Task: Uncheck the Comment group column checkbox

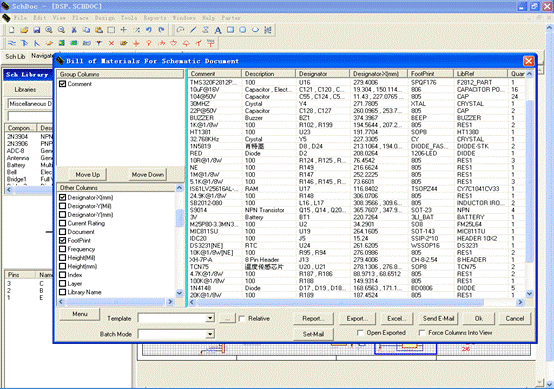Action: 63,84
